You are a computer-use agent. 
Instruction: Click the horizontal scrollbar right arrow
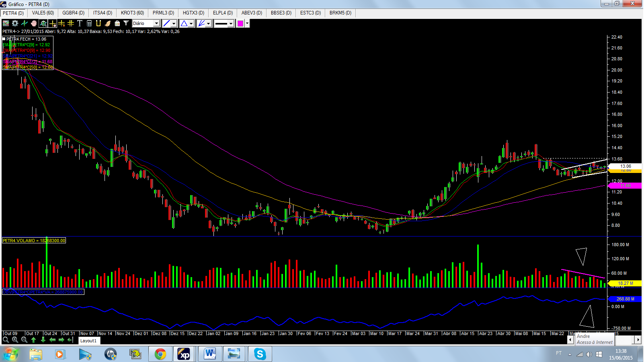638,340
